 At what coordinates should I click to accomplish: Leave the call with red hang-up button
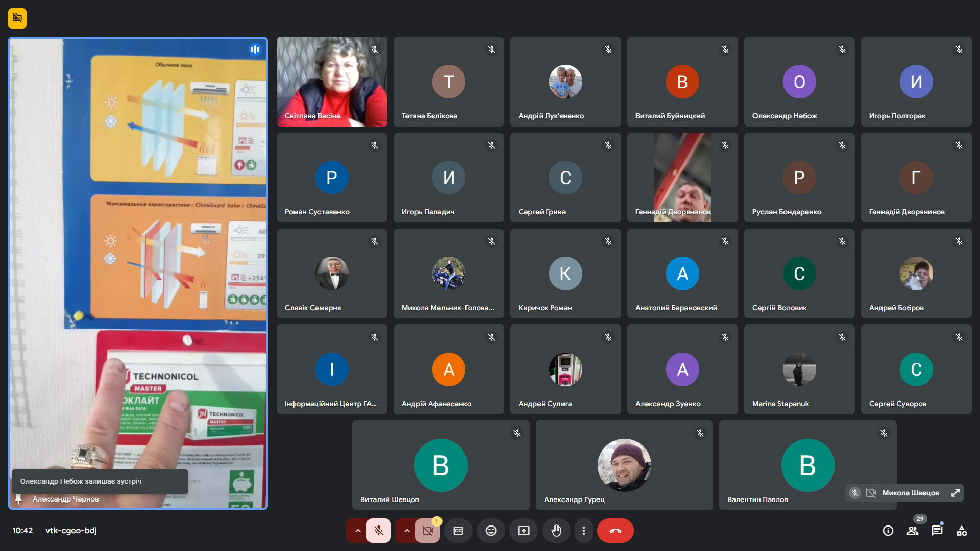pos(616,531)
